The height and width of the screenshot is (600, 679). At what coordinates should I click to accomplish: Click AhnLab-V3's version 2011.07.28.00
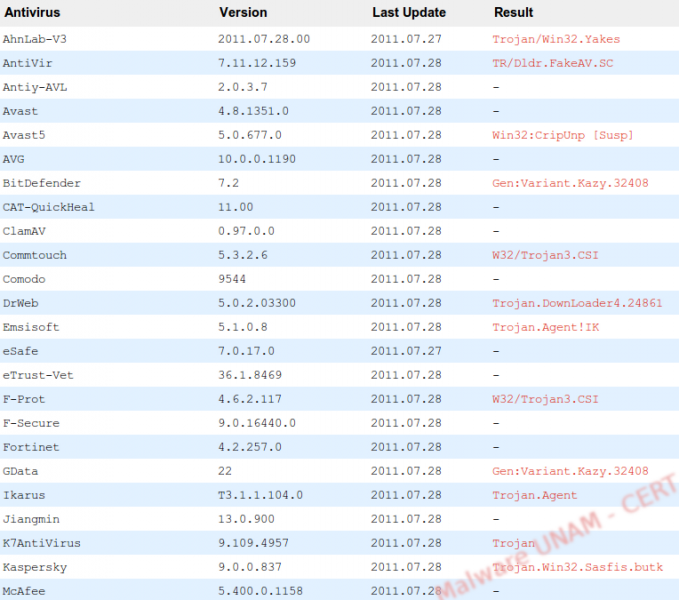264,39
